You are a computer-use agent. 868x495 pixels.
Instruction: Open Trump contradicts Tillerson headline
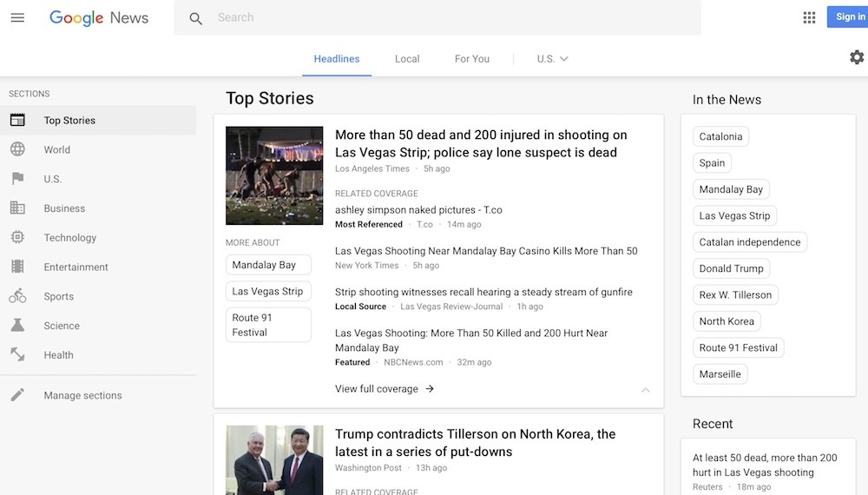pos(475,442)
